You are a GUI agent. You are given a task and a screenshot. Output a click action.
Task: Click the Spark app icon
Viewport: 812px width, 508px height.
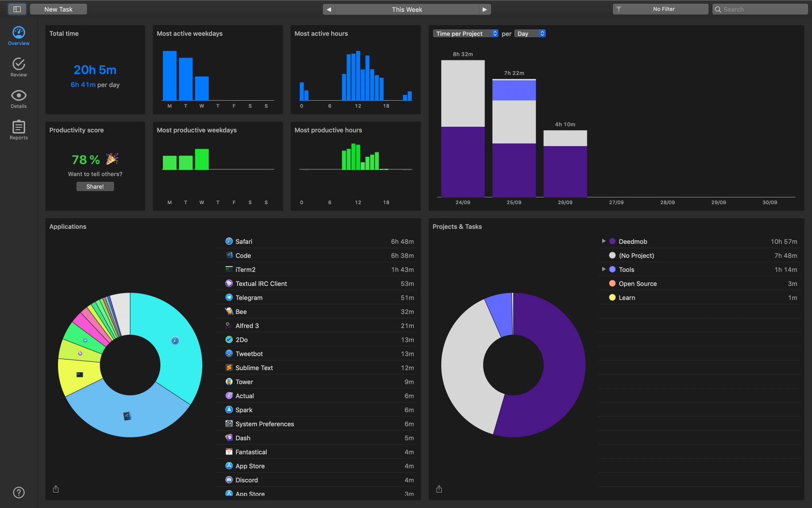[x=229, y=410]
